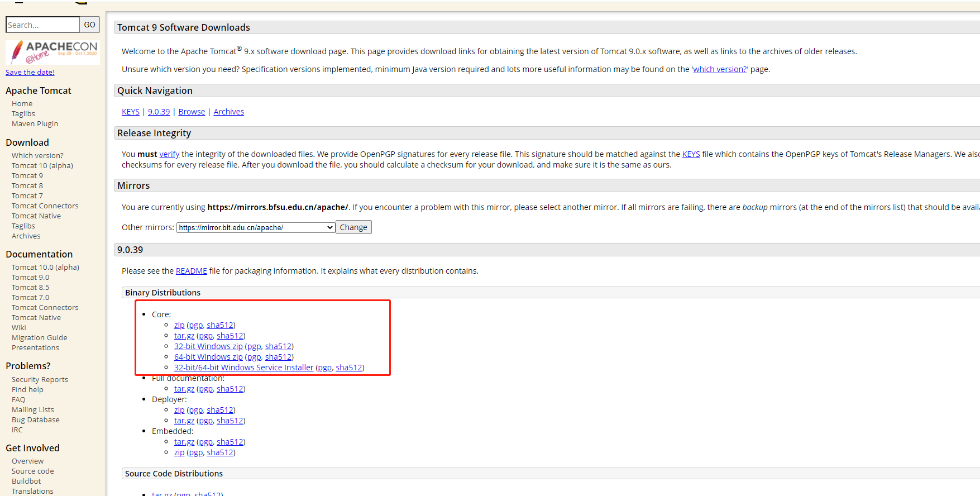
Task: Open Maven Plugin in the sidebar
Action: tap(35, 124)
